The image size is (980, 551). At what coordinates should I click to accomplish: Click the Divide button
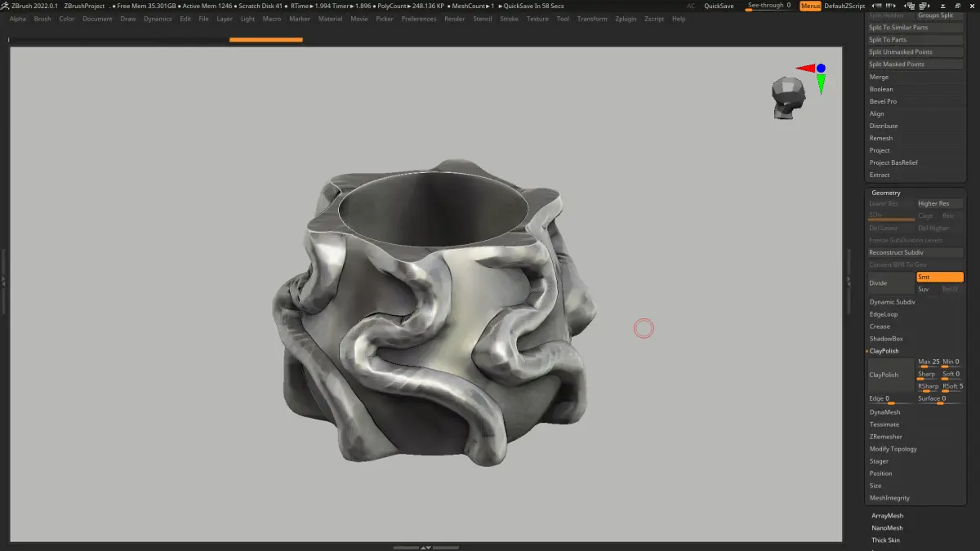tap(890, 282)
